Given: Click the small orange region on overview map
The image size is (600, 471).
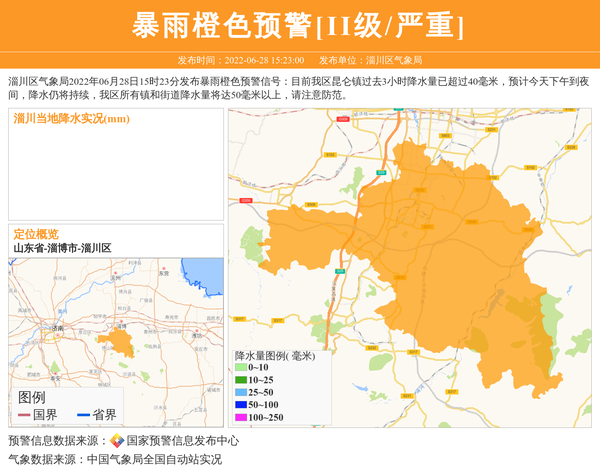Looking at the screenshot, I should (118, 343).
